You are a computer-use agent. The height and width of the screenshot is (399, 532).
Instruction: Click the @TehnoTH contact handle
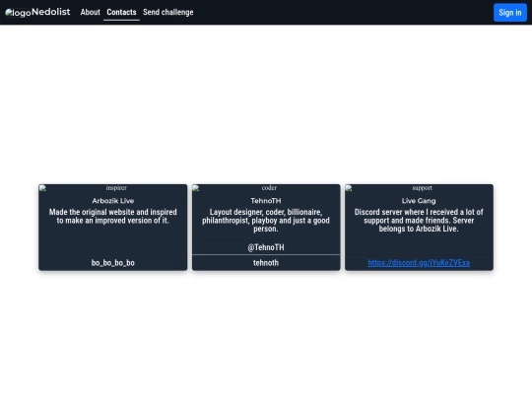266,247
